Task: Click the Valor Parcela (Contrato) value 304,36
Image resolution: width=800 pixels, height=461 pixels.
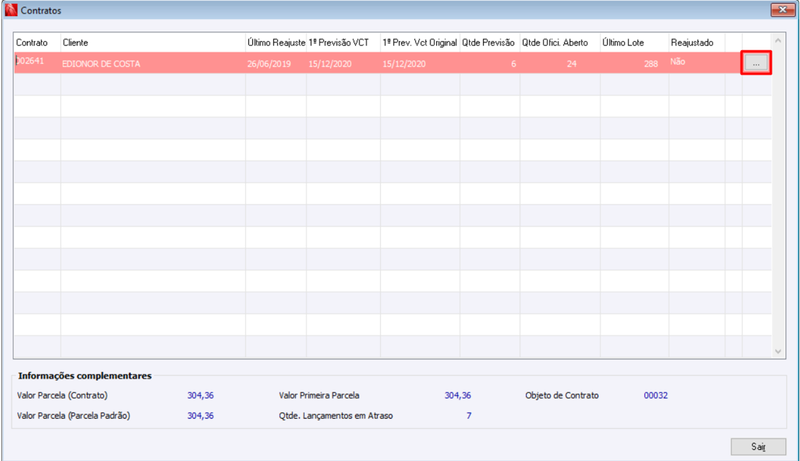Action: coord(201,395)
